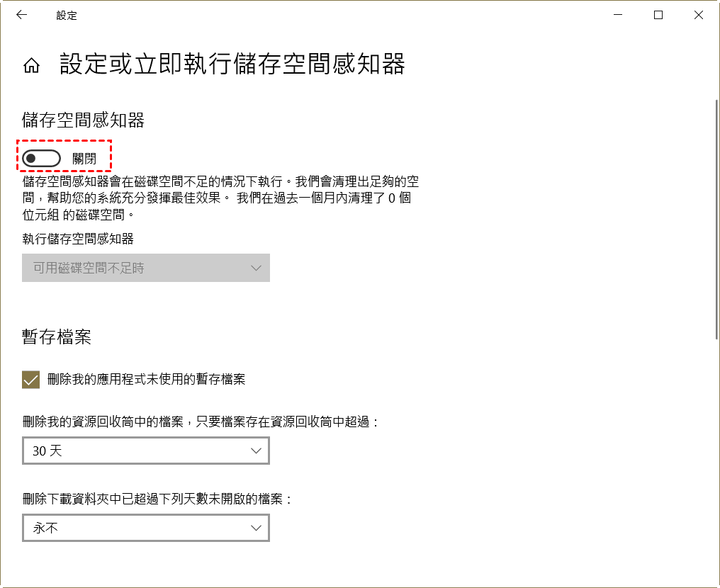Click the 設定 title in the title bar

point(67,15)
